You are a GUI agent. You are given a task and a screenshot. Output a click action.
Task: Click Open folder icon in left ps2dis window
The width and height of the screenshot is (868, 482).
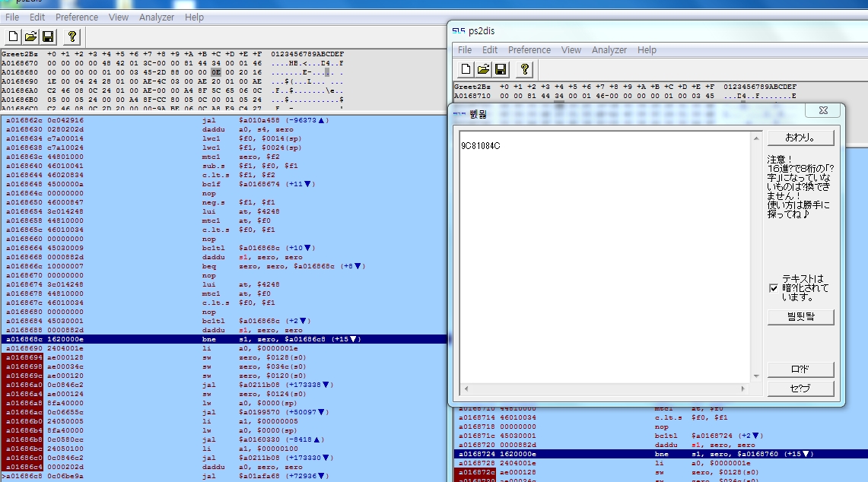pos(31,37)
